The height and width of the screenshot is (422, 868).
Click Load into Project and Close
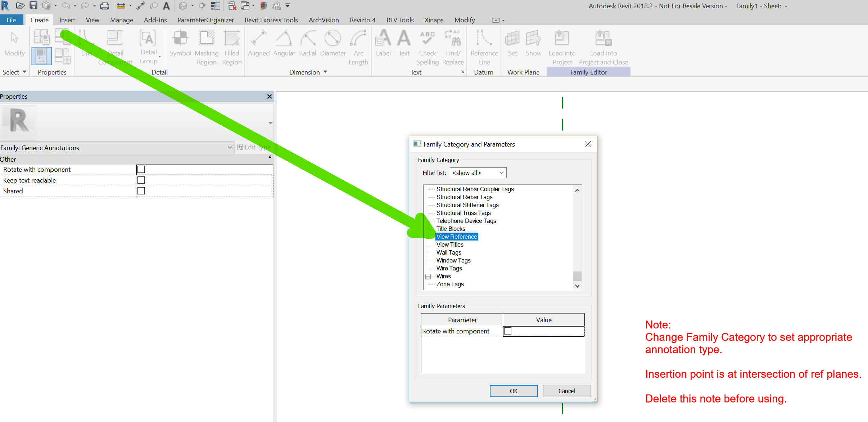tap(603, 46)
